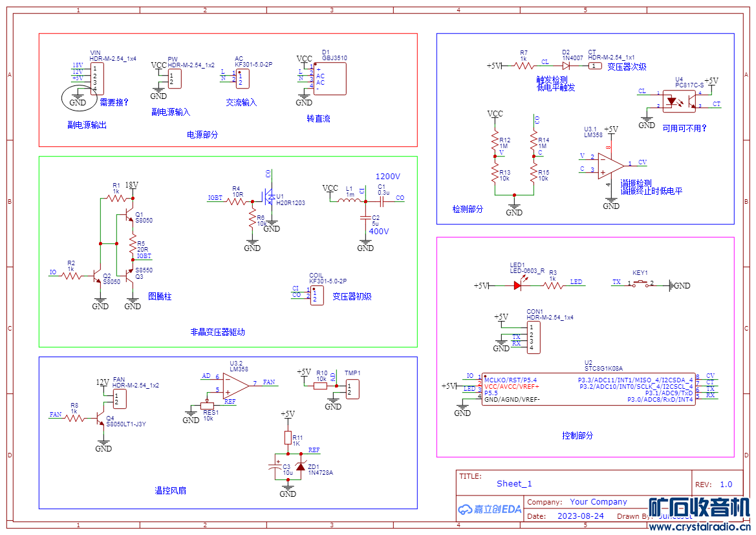The width and height of the screenshot is (756, 535).
Task: Select the H20R1203 IGBT symbol U1
Action: point(269,197)
